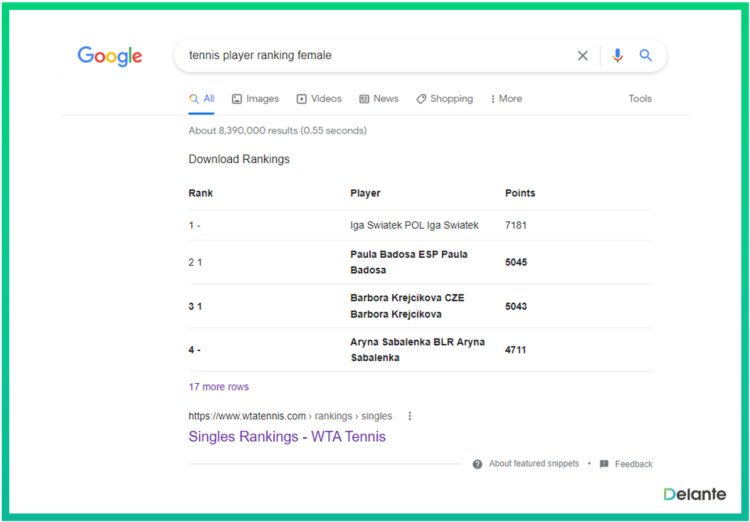Screen dimensions: 750x522
Task: Select the Iga Swiatek POL player cell
Action: coord(414,225)
